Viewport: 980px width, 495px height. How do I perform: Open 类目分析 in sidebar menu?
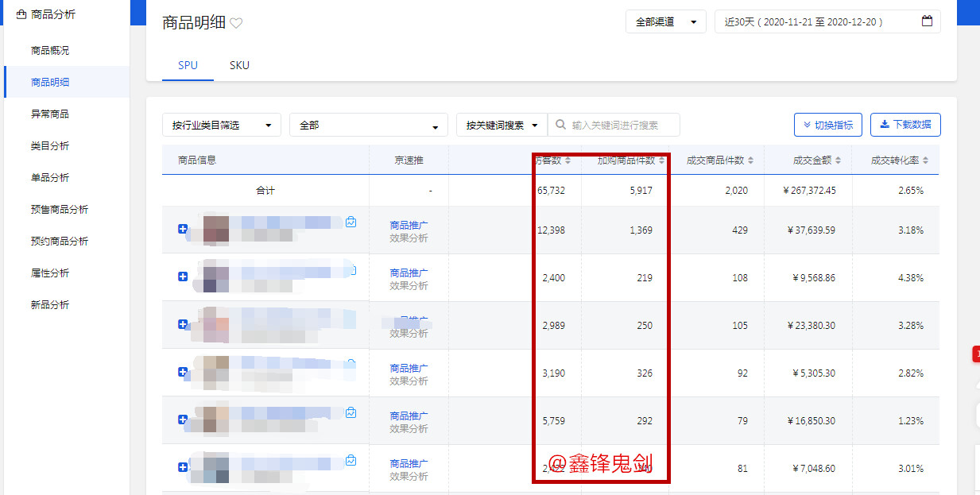(x=50, y=145)
